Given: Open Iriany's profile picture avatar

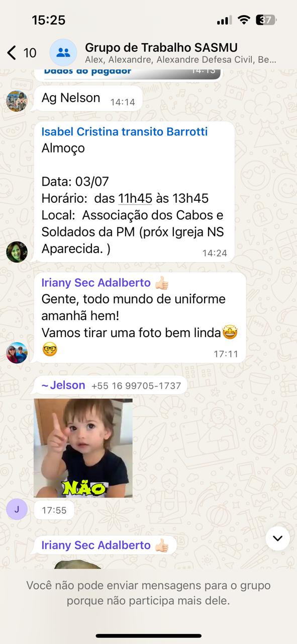Looking at the screenshot, I should tap(17, 353).
